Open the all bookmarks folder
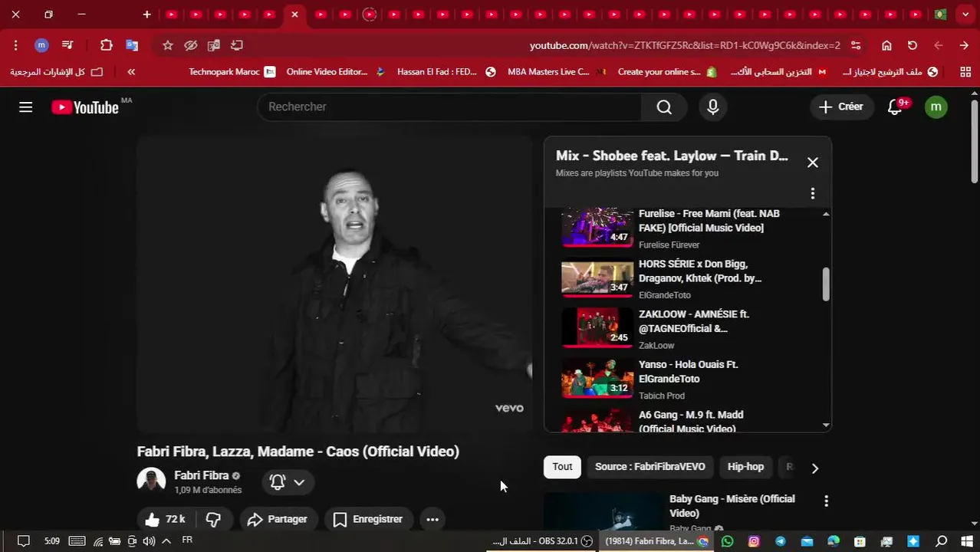 pos(58,72)
